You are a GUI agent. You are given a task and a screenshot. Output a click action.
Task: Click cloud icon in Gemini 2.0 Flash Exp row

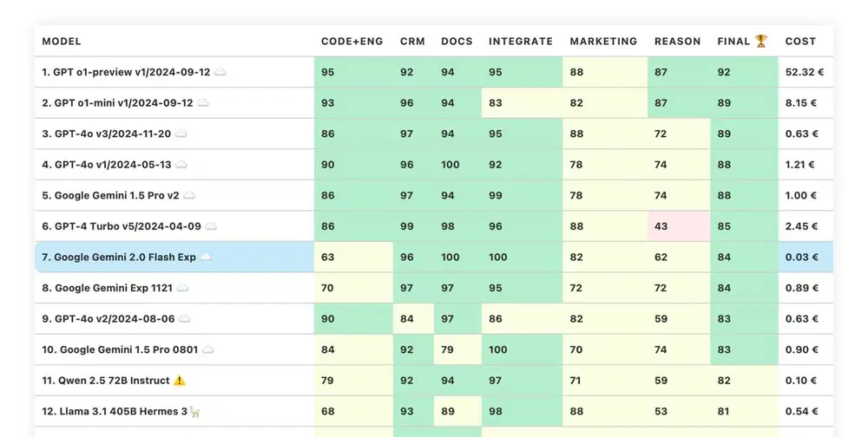click(206, 258)
